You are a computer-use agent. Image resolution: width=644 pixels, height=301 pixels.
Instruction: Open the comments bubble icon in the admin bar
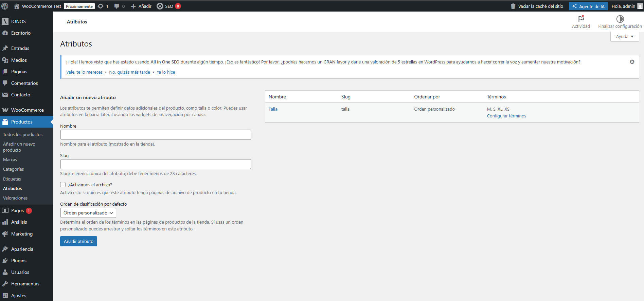point(117,6)
